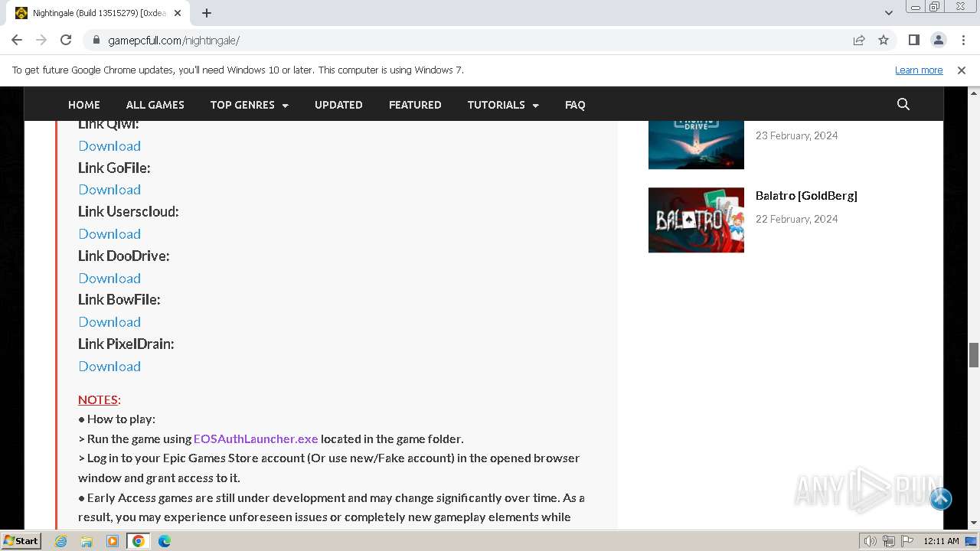Click the red NOTES heading
The width and height of the screenshot is (980, 551).
(x=98, y=399)
